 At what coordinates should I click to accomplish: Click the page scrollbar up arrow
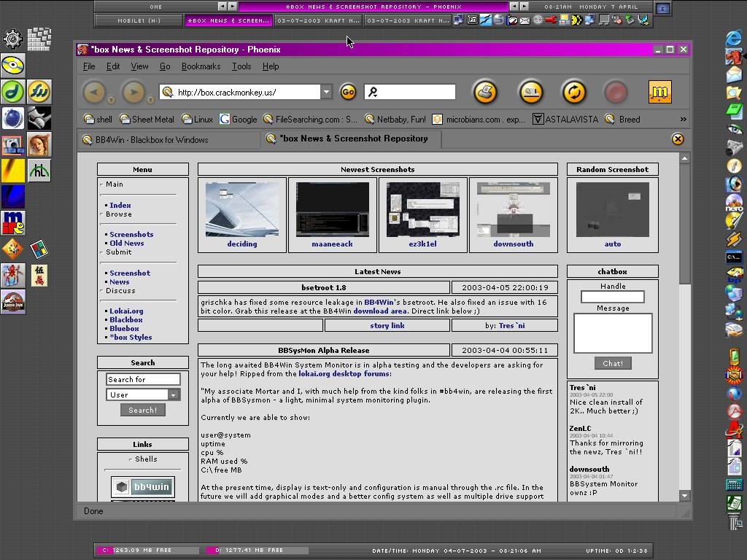684,158
